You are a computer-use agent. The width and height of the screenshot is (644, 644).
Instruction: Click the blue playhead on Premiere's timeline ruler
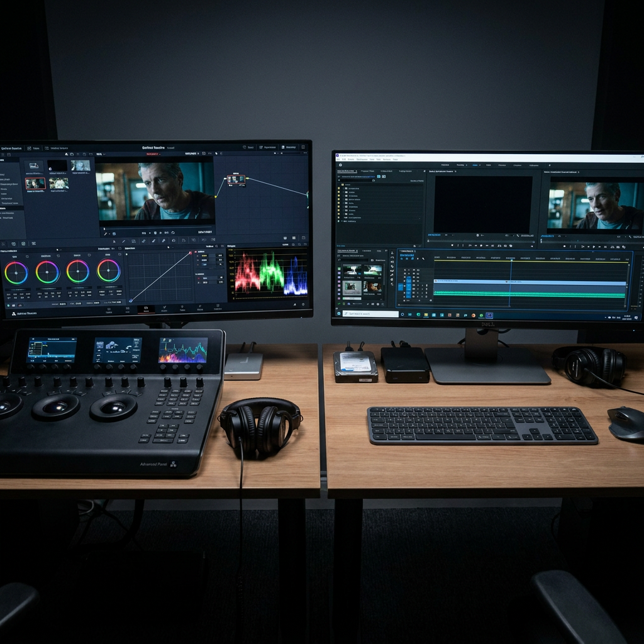[511, 260]
